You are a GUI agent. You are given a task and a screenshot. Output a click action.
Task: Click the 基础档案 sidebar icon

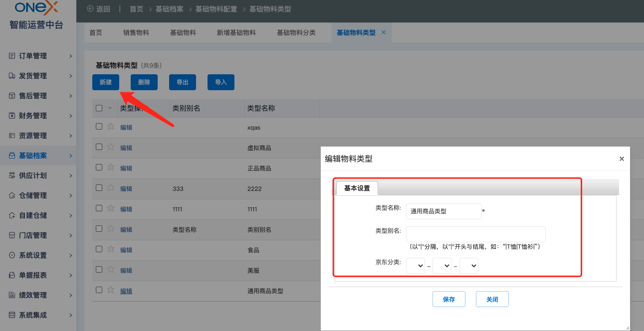(x=12, y=156)
